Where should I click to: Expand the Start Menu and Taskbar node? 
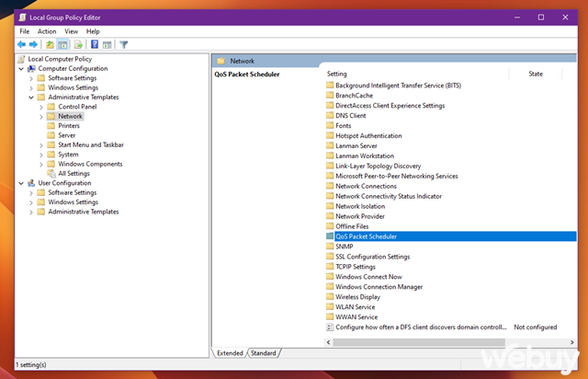click(40, 144)
